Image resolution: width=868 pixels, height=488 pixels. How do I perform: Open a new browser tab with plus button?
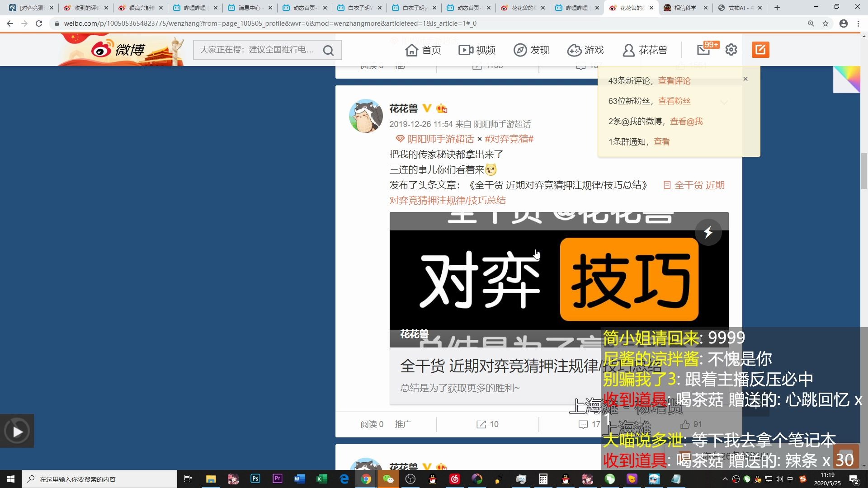coord(777,8)
